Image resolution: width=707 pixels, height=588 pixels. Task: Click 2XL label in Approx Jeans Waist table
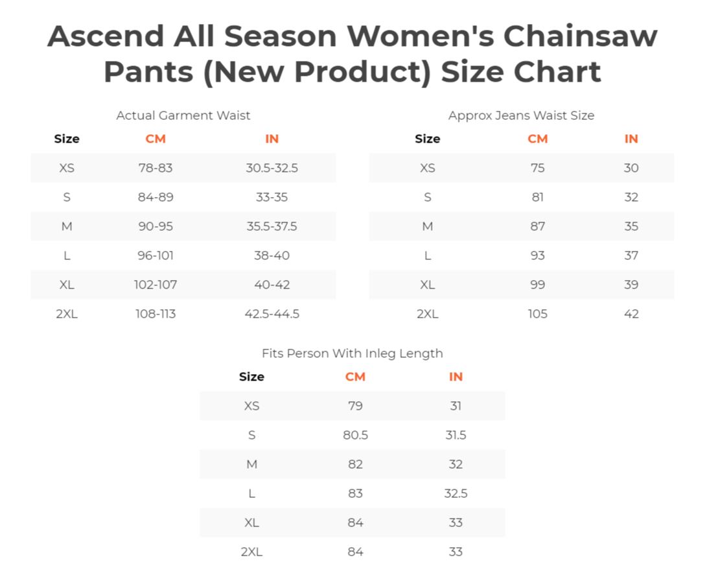point(428,314)
